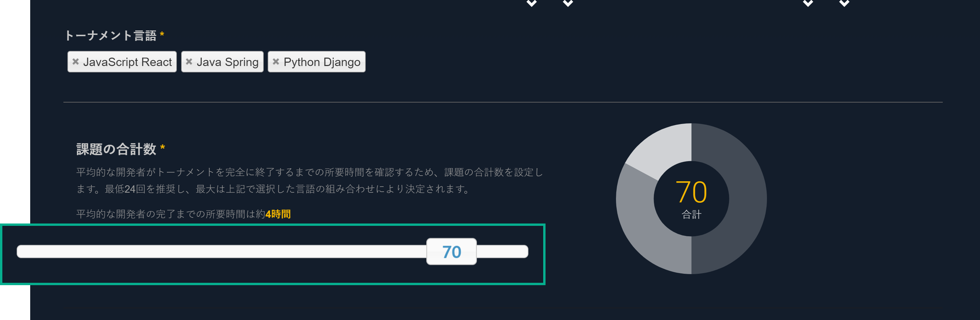Click slider track left of the handle

(221, 252)
